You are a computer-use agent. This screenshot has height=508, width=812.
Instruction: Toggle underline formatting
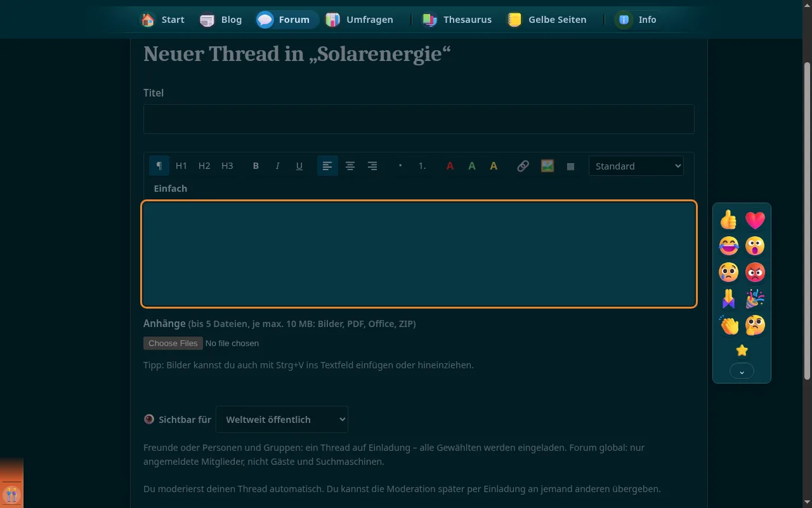coord(299,166)
